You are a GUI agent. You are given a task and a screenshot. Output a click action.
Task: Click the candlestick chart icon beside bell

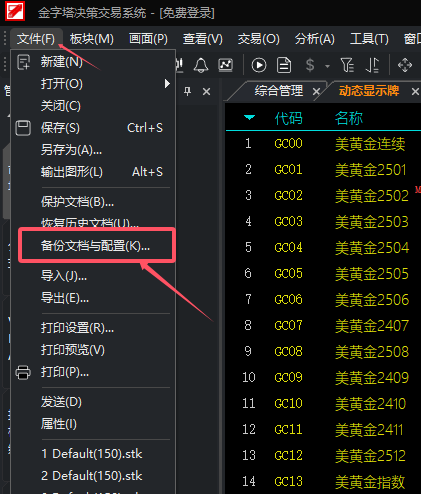(180, 65)
